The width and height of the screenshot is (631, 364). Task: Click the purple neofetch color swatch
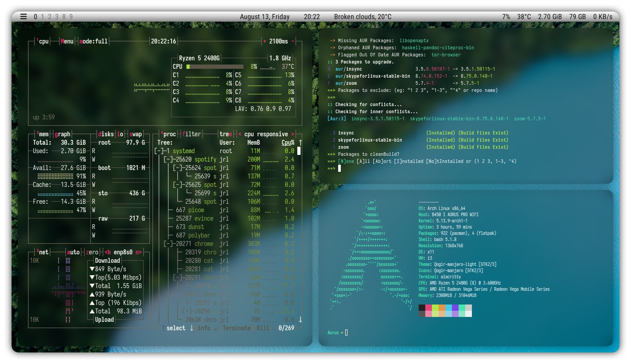click(455, 308)
